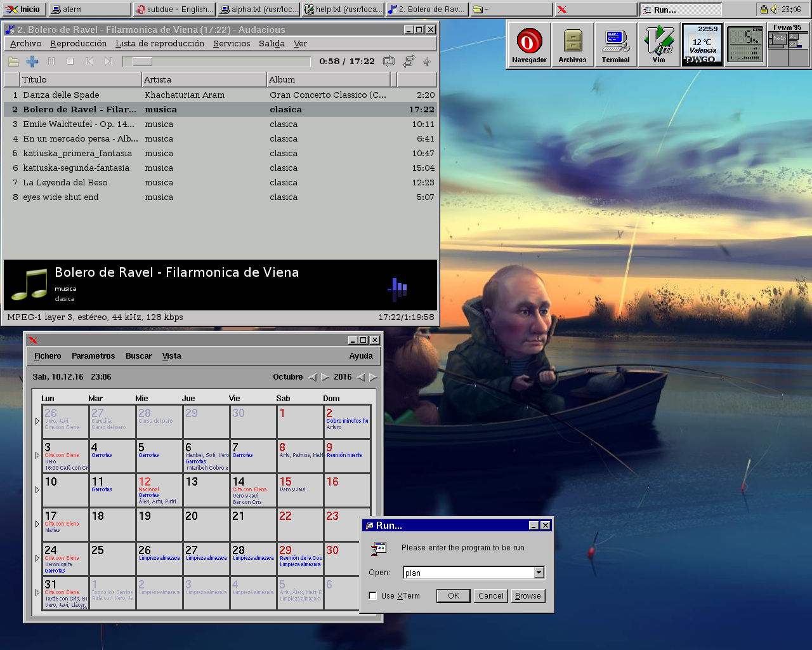Click the blue visualizer bars in Audacious

tap(397, 289)
